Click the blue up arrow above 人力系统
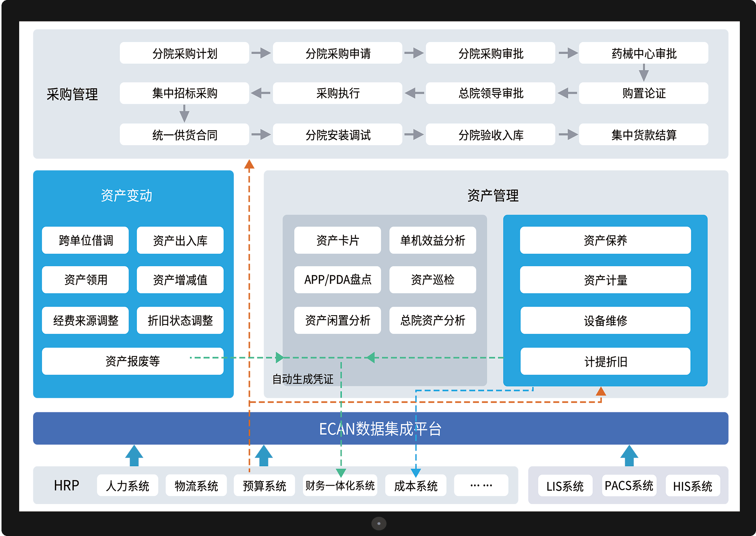The height and width of the screenshot is (536, 756). click(134, 456)
